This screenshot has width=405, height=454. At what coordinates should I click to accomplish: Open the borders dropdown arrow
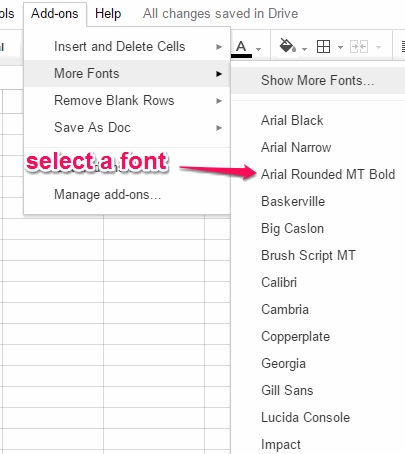click(340, 47)
